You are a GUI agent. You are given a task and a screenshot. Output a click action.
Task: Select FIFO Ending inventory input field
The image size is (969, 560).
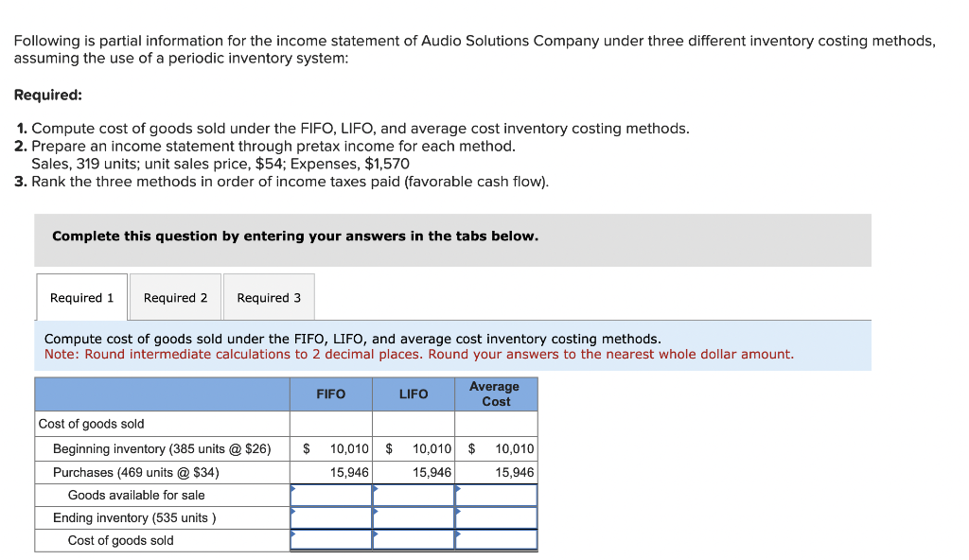[331, 518]
